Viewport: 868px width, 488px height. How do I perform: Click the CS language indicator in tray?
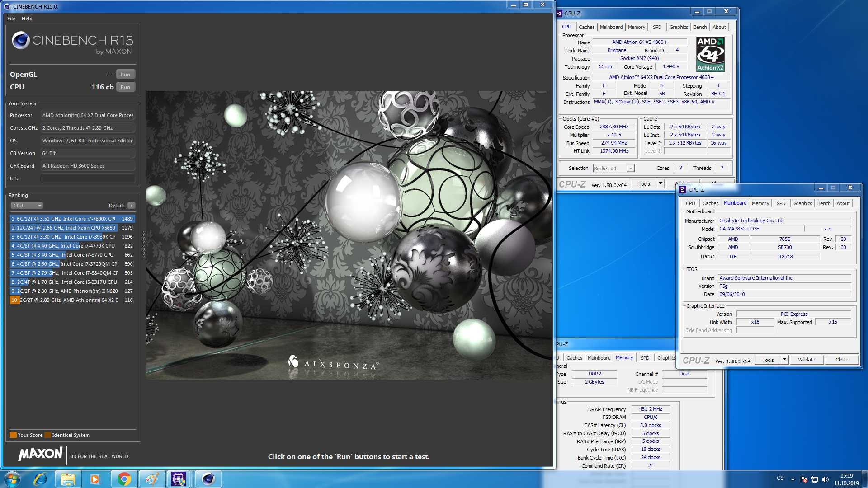780,478
